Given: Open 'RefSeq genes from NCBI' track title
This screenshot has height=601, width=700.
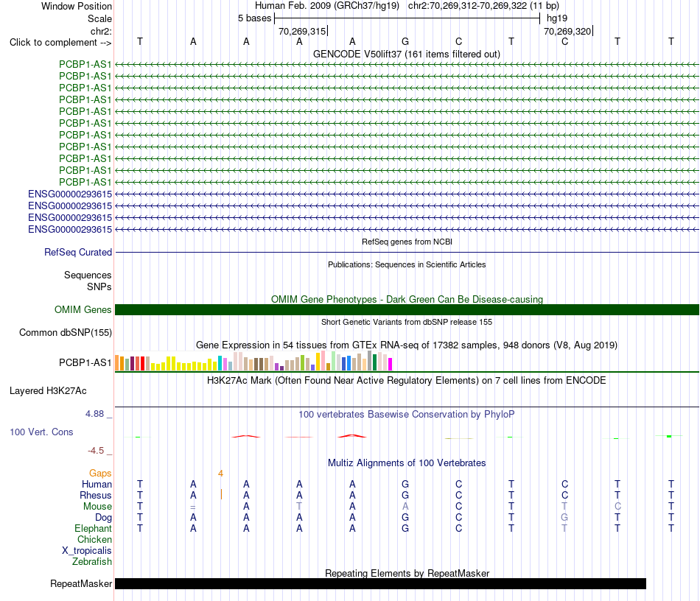Looking at the screenshot, I should point(407,242).
